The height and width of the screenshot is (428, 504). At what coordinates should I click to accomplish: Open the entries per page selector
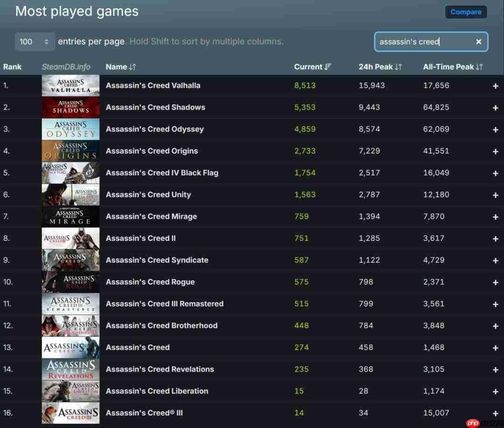click(x=35, y=42)
